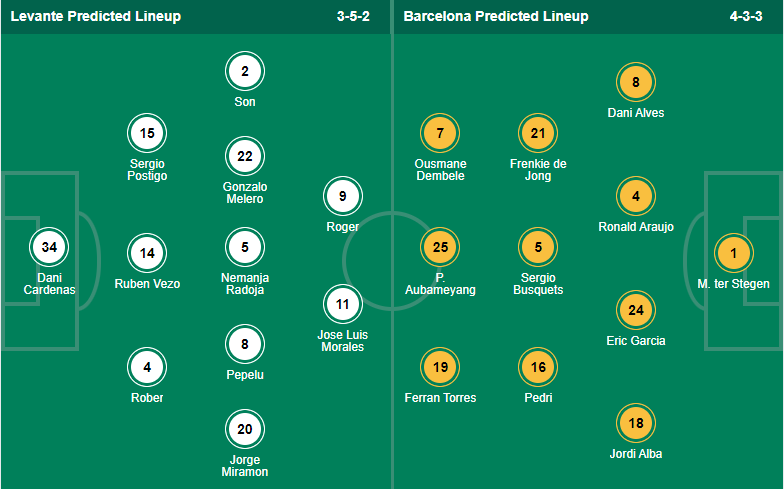The width and height of the screenshot is (784, 489).
Task: Click Jose Luis Morales number 11 badge
Action: [x=342, y=304]
